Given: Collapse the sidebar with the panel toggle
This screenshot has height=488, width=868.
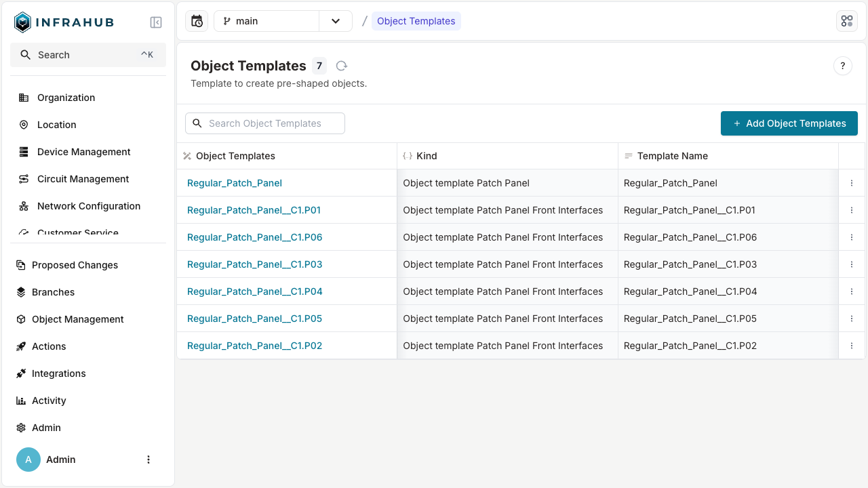Looking at the screenshot, I should coord(155,22).
